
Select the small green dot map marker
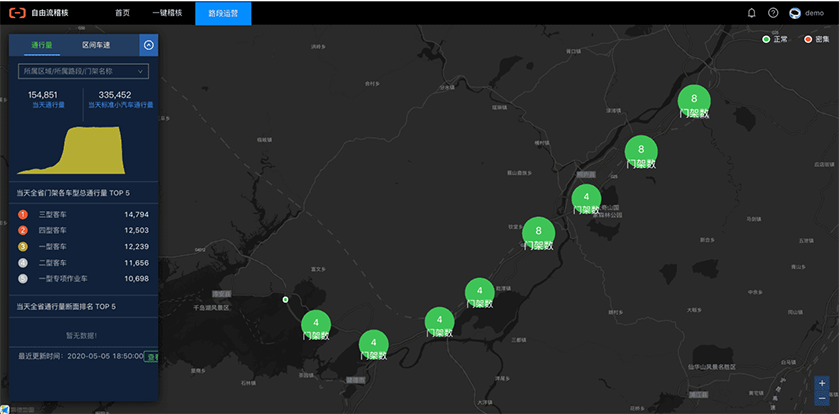point(285,299)
